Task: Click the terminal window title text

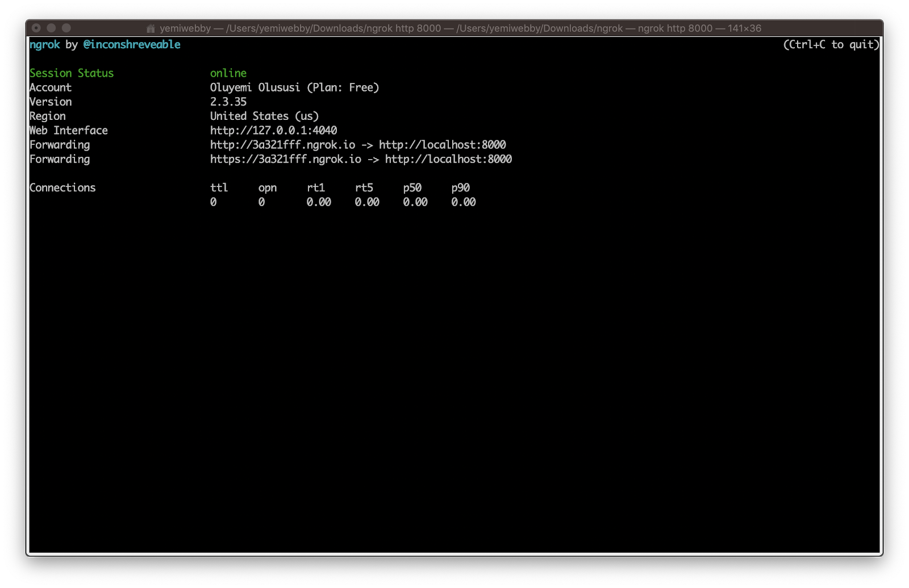Action: (460, 28)
